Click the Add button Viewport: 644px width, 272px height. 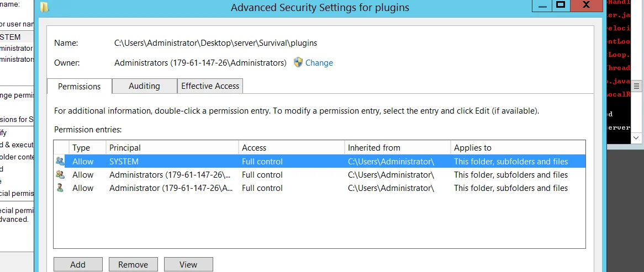[78, 265]
